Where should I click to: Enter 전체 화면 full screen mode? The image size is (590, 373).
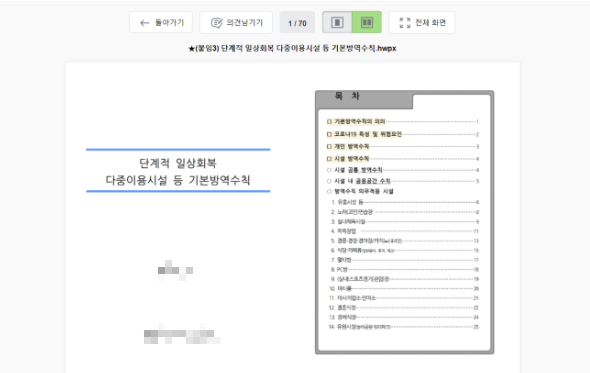click(x=422, y=23)
